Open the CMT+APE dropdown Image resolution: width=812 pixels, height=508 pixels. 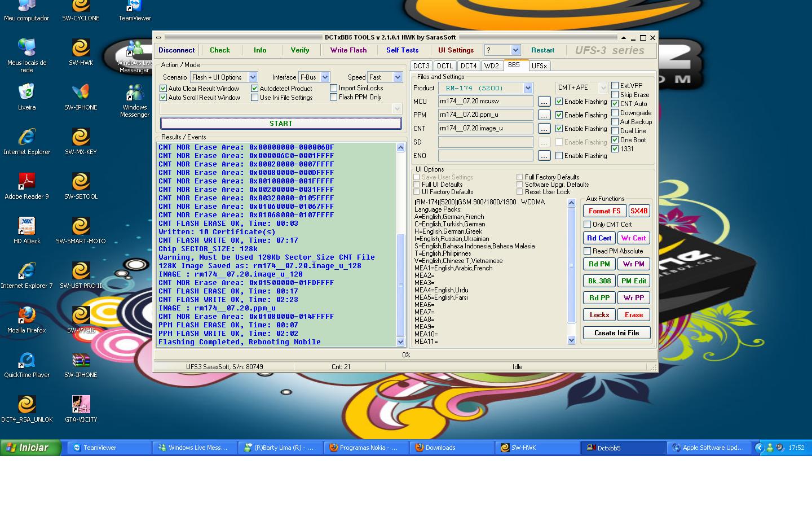[x=603, y=87]
